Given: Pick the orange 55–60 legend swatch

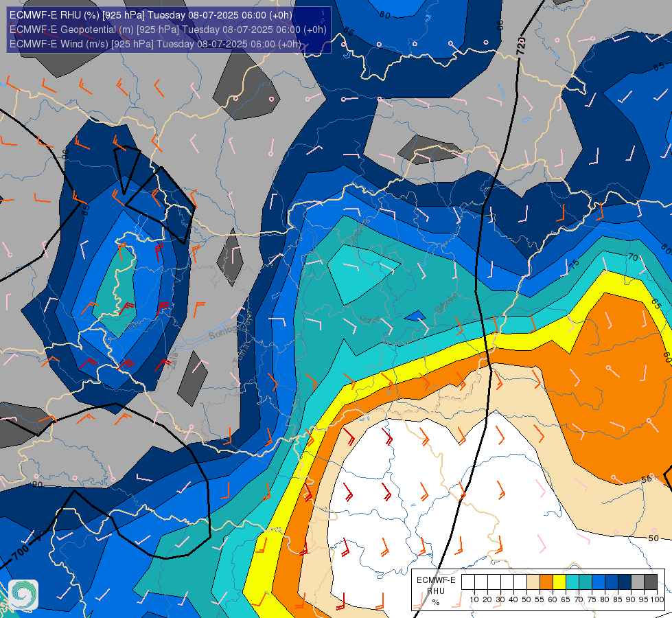Looking at the screenshot, I should point(546,582).
